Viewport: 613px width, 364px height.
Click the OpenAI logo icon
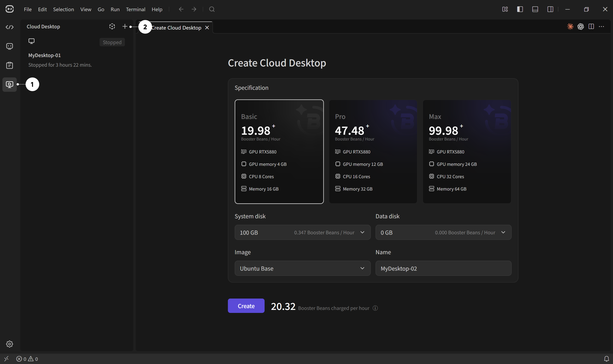[x=580, y=26]
